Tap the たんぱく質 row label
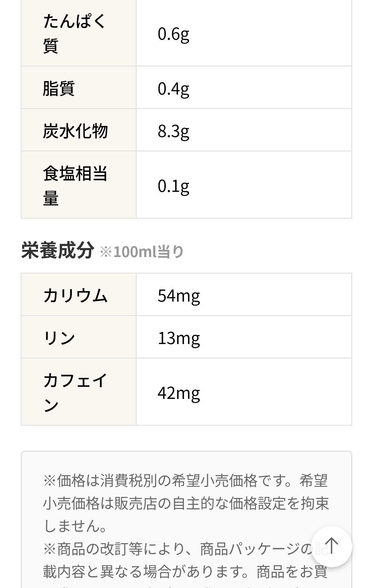 coord(74,33)
